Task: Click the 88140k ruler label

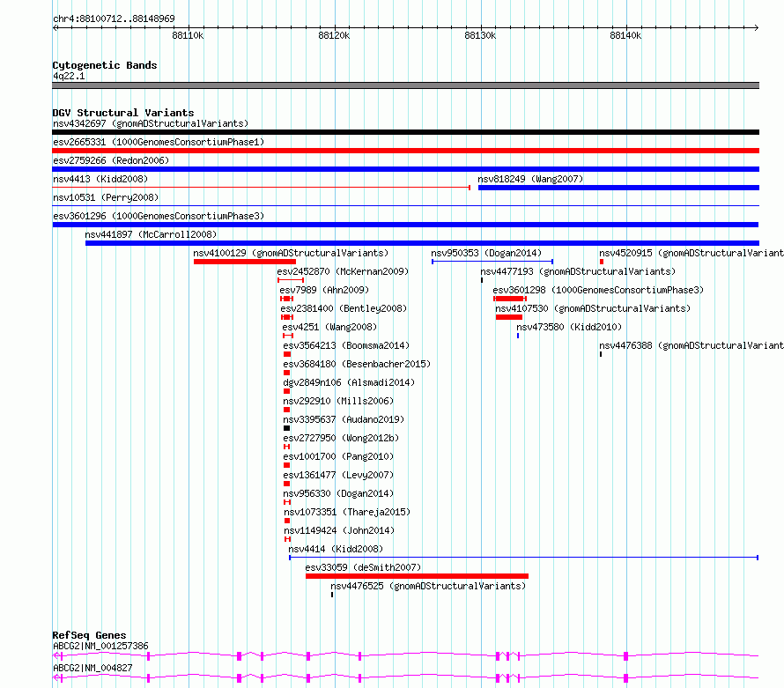Action: 625,35
